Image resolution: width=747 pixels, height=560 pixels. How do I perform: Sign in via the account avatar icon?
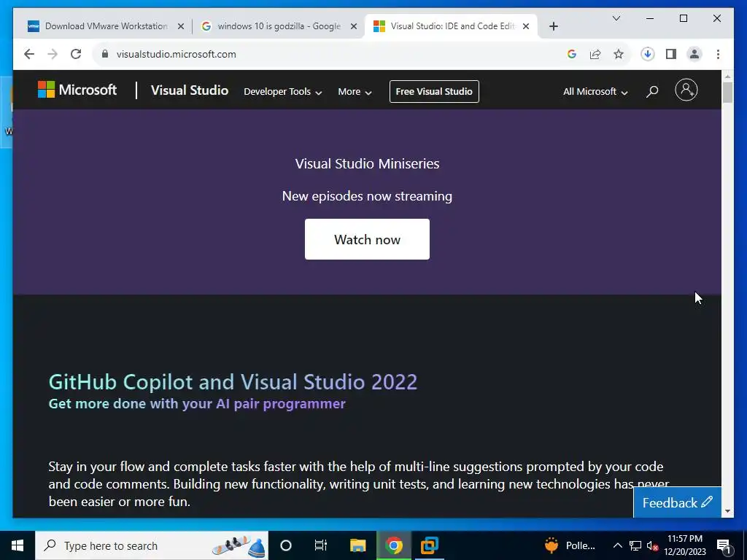[x=686, y=90]
